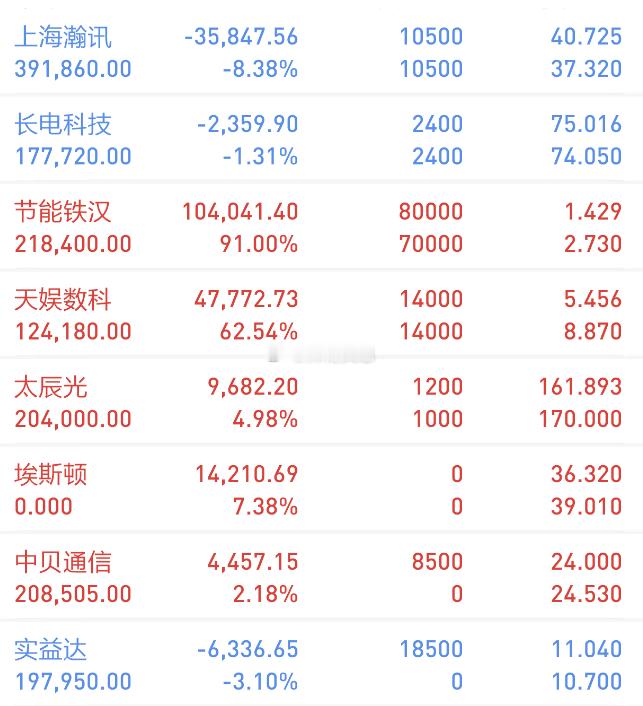Open the 太辰光 holding details

point(322,403)
